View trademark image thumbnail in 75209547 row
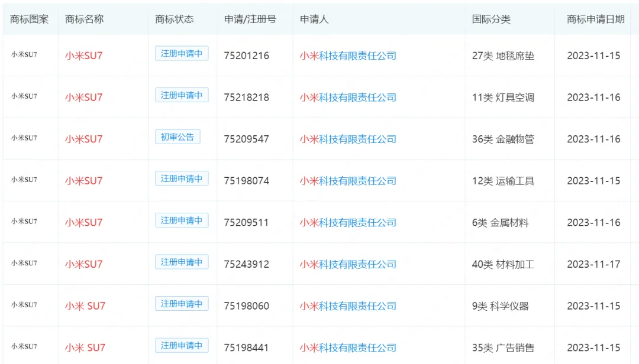Image resolution: width=639 pixels, height=364 pixels. (x=24, y=138)
